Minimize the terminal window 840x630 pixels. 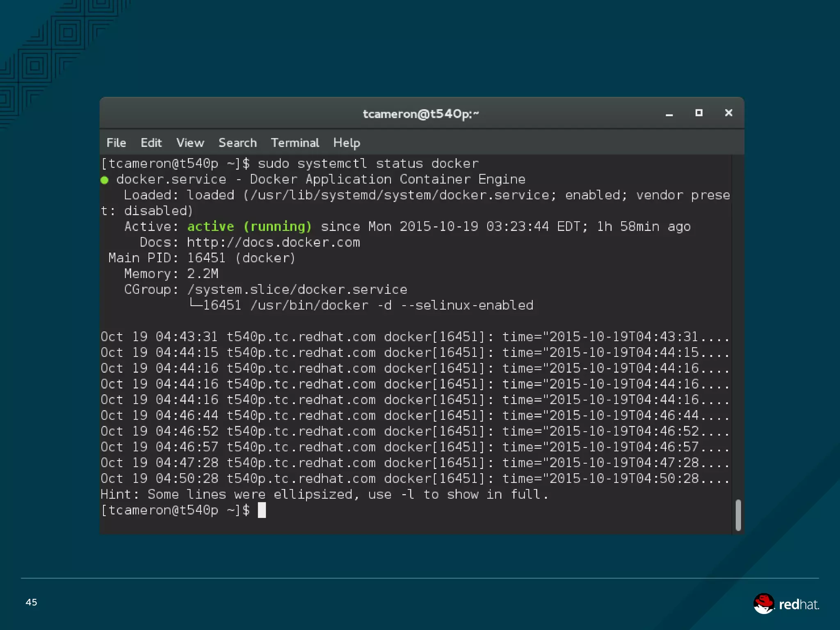[x=669, y=114]
